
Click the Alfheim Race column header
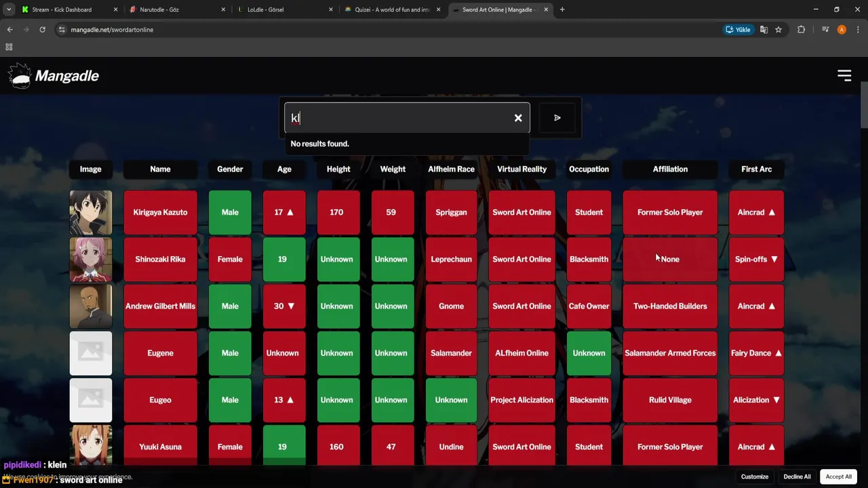(x=451, y=169)
